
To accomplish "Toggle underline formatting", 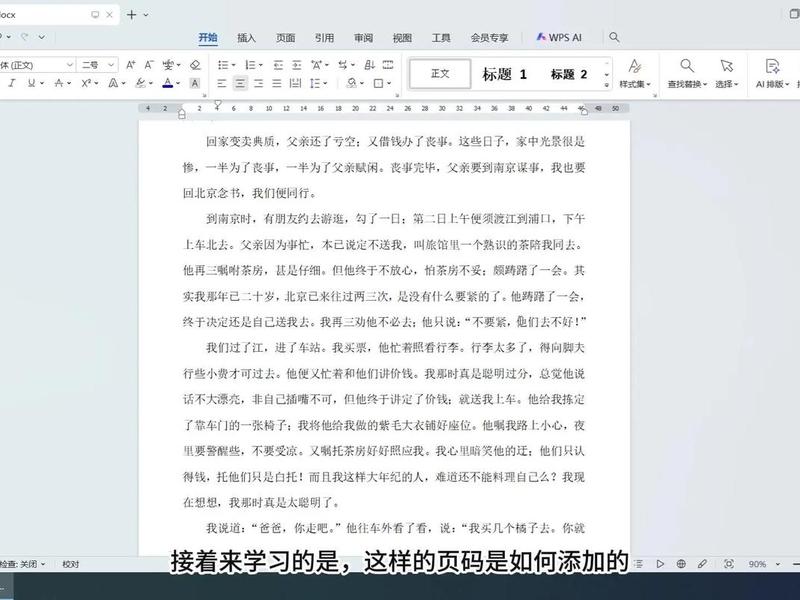I will pyautogui.click(x=31, y=83).
